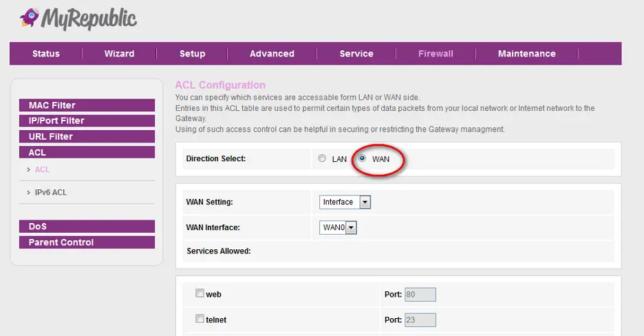Go to URL Filter section

[87, 136]
